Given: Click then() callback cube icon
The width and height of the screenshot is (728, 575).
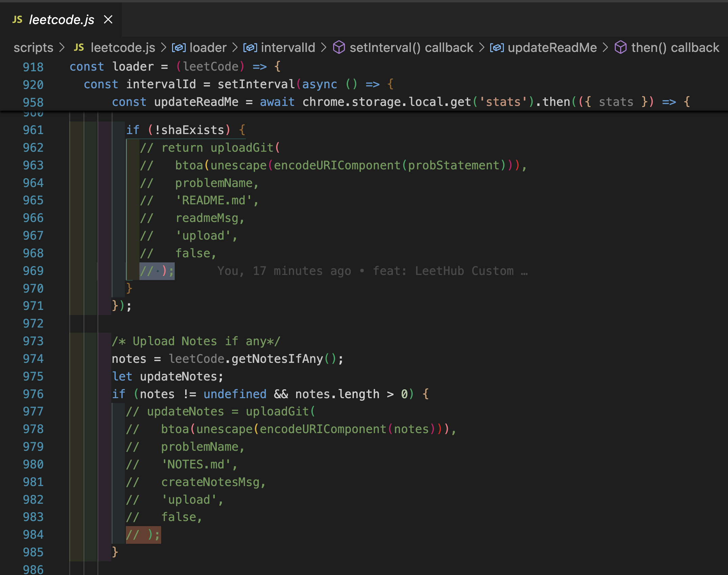Looking at the screenshot, I should coord(620,48).
